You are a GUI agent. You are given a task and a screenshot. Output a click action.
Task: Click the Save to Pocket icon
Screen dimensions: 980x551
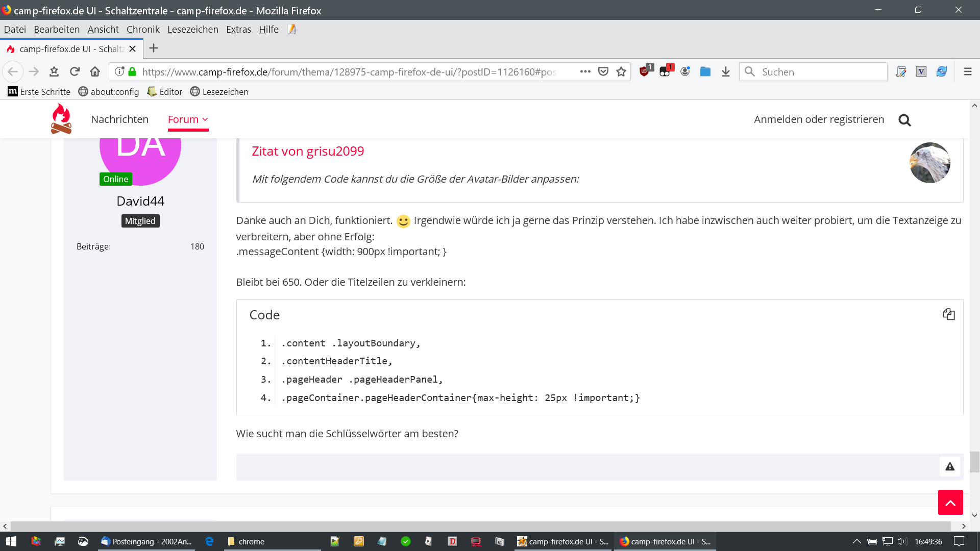pos(603,71)
